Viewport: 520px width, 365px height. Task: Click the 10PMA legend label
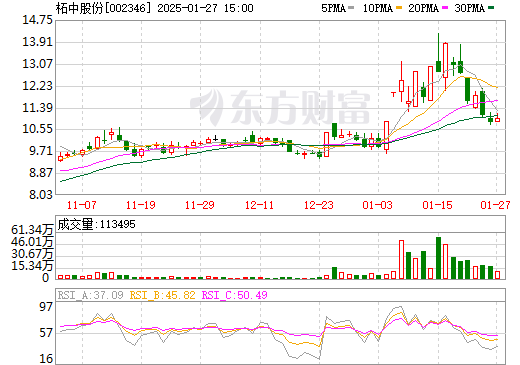coord(377,8)
